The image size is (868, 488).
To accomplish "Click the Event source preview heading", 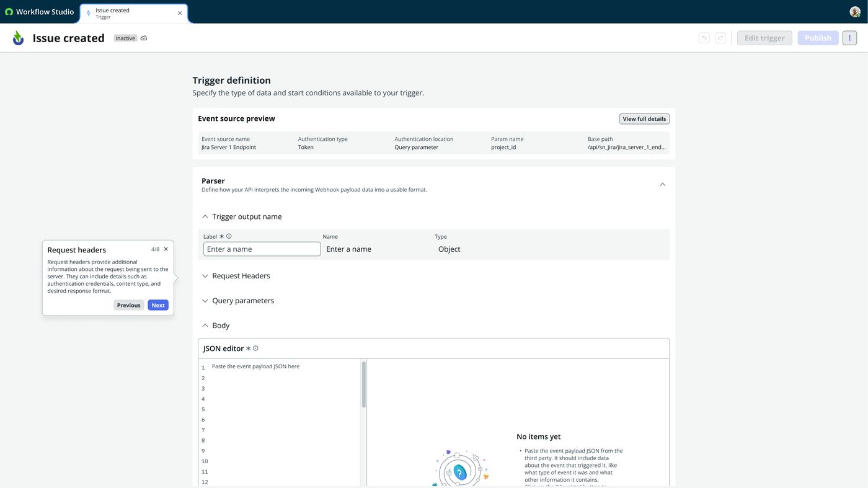I will [236, 118].
